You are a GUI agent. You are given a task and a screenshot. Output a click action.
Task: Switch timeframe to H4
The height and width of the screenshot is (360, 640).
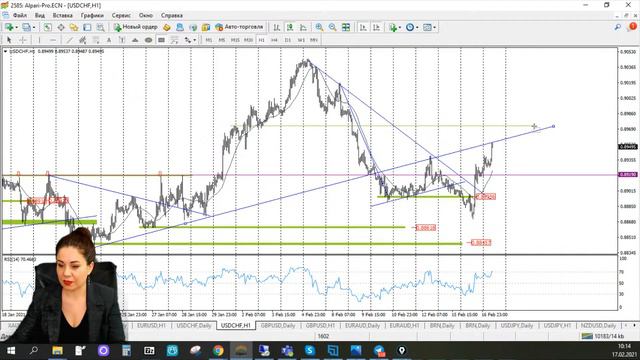click(274, 40)
